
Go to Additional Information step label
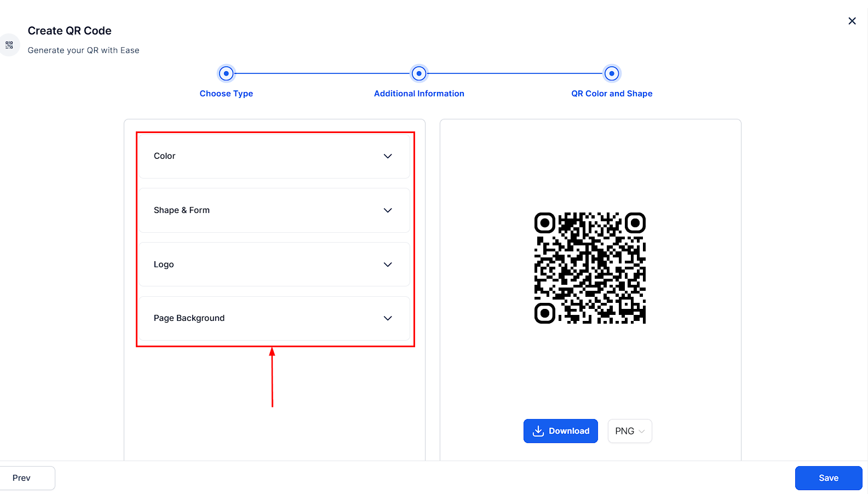(419, 94)
